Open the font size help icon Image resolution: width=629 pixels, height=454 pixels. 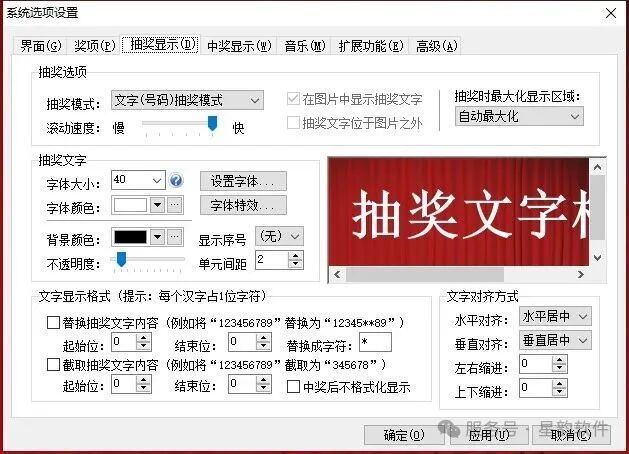(176, 180)
